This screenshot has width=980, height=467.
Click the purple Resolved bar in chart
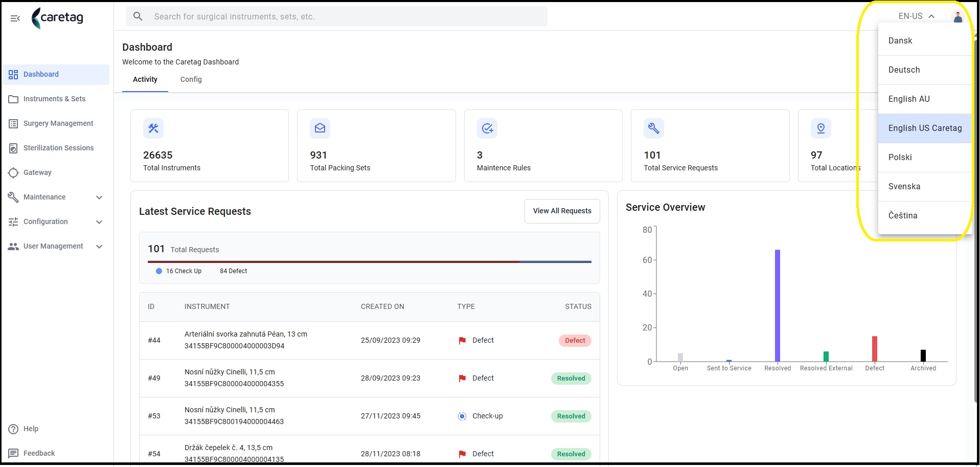point(778,306)
